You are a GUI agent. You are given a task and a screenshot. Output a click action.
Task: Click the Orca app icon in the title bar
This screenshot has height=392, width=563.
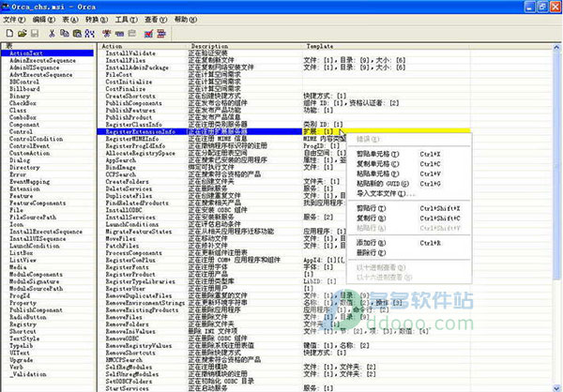click(x=6, y=7)
